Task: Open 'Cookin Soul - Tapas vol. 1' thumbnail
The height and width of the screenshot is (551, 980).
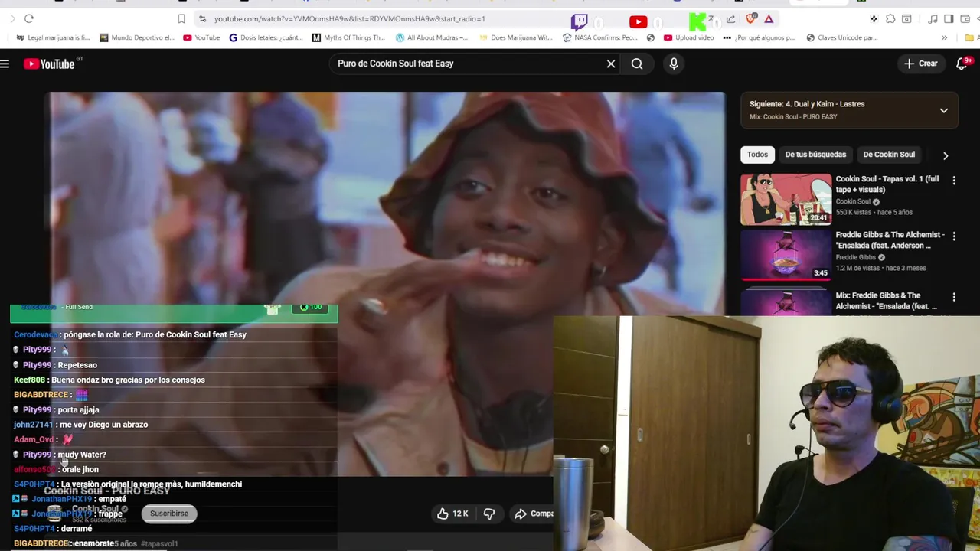Action: (x=786, y=200)
